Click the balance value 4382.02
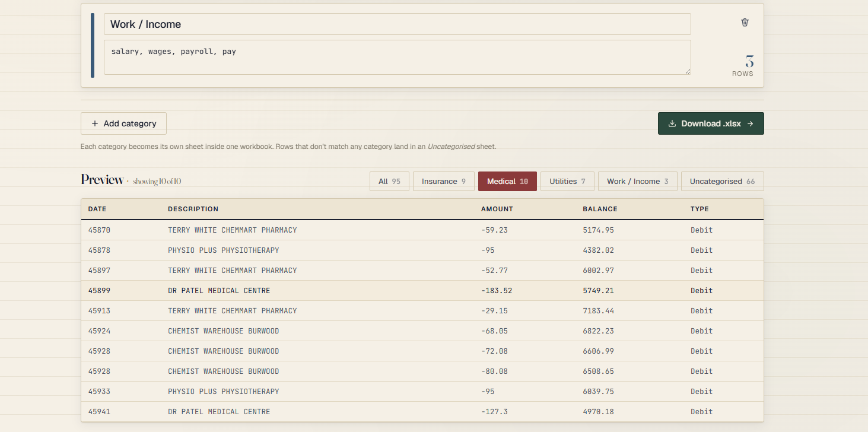 click(x=599, y=250)
